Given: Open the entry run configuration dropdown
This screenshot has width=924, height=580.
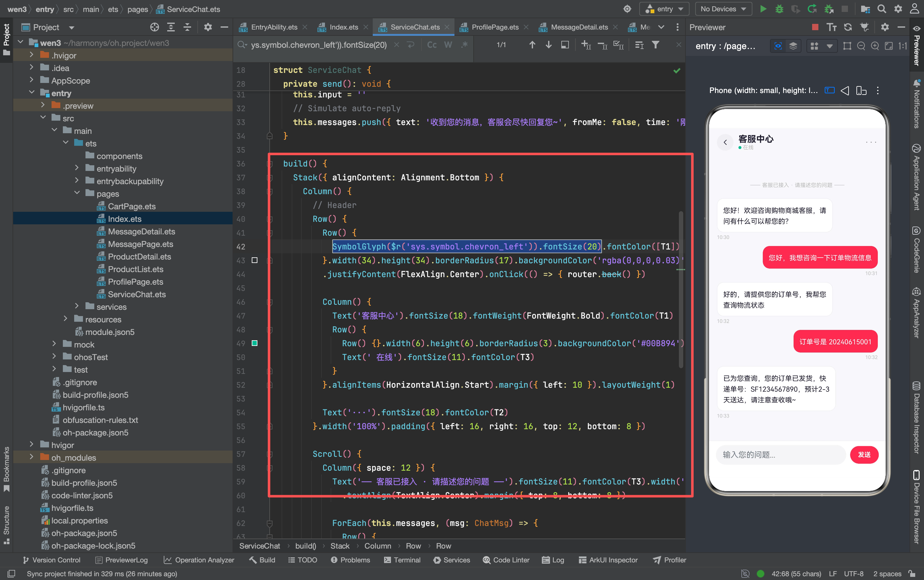Looking at the screenshot, I should coord(664,9).
